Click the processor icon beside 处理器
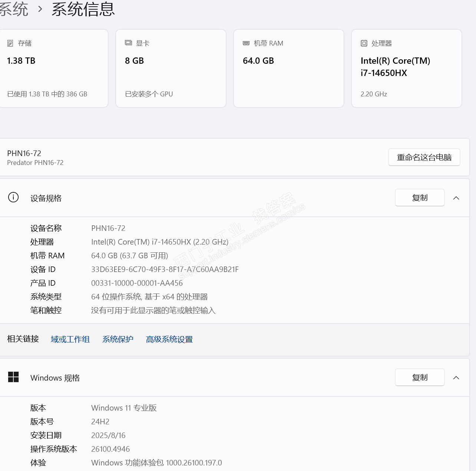Viewport: 476px width, 471px height. pyautogui.click(x=364, y=43)
